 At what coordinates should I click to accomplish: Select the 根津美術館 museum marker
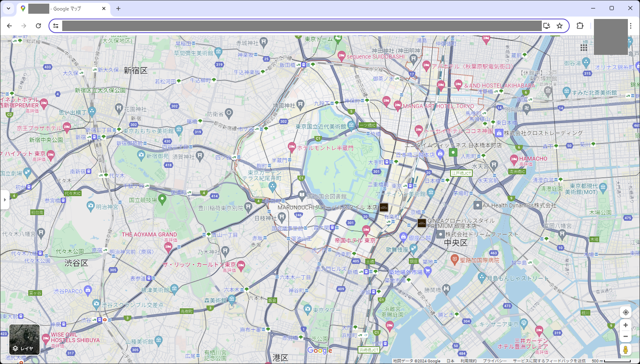(174, 289)
